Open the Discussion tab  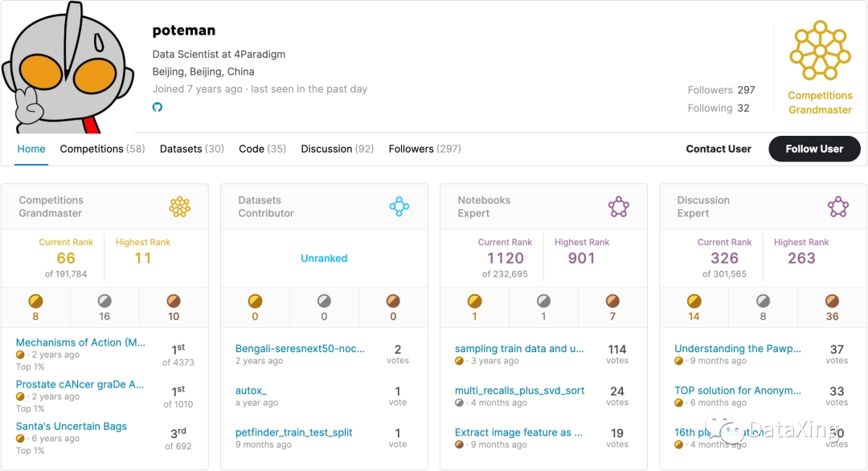(337, 149)
